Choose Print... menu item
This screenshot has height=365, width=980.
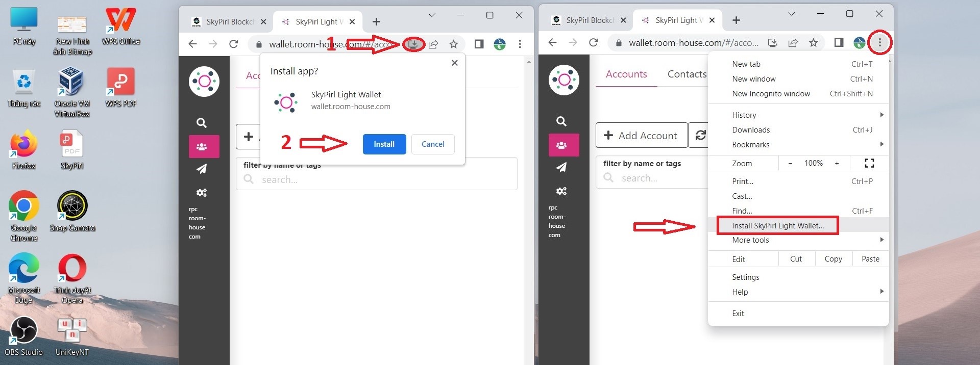tap(798, 181)
